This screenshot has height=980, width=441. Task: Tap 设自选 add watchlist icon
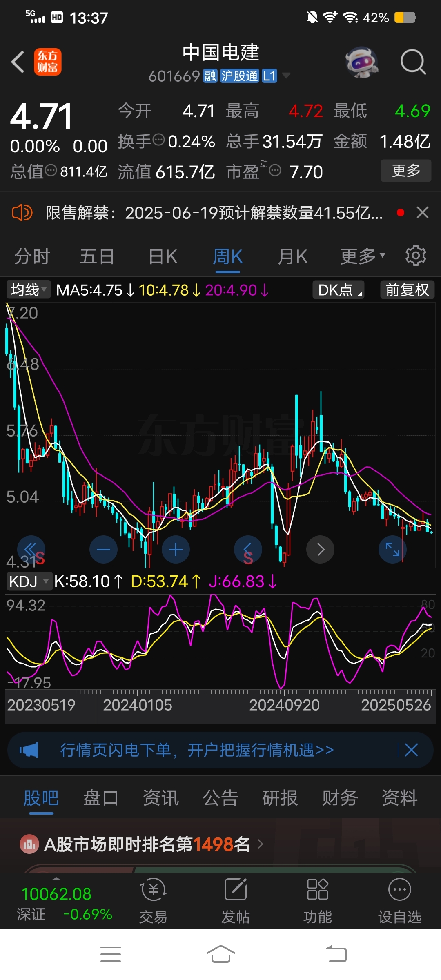(399, 890)
